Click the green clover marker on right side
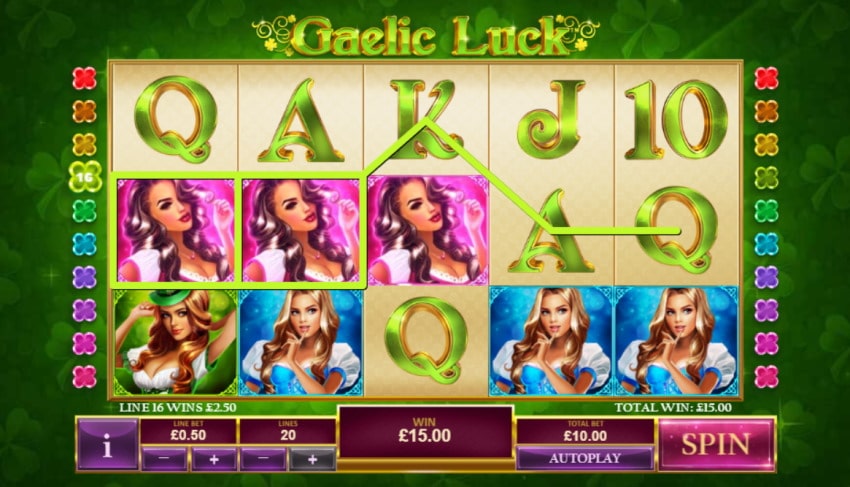The height and width of the screenshot is (487, 850). (x=766, y=210)
